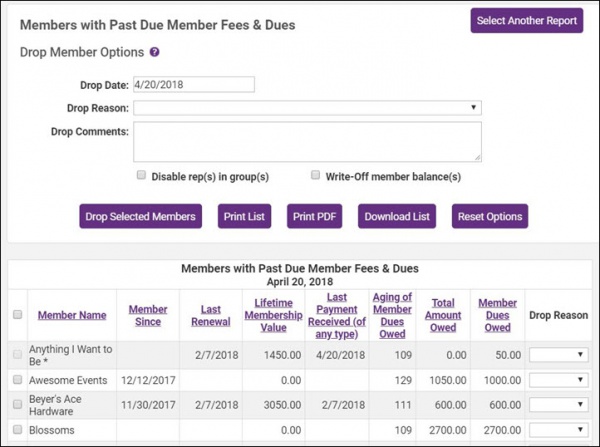Check the Write-Off member balance(s) box
The height and width of the screenshot is (447, 600).
[x=316, y=175]
